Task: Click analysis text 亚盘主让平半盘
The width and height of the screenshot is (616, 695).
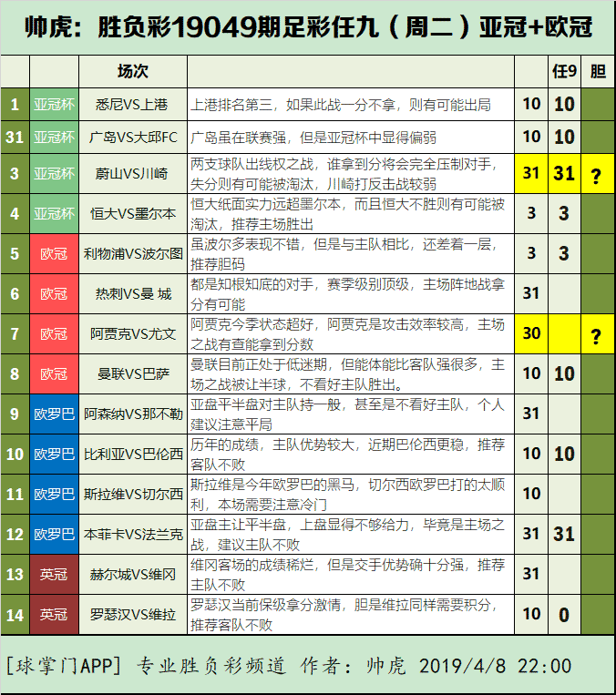Action: click(x=239, y=526)
